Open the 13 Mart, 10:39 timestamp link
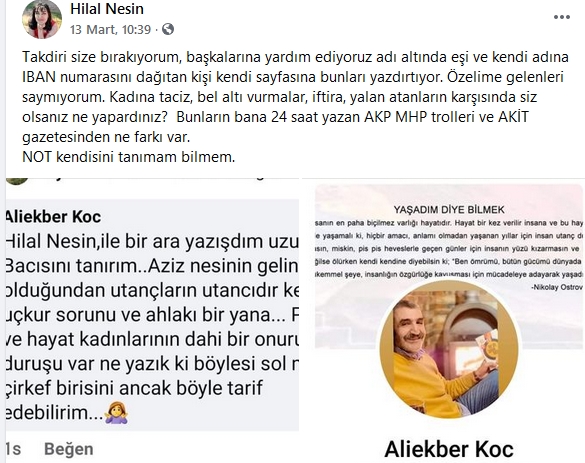This screenshot has height=463, width=585. click(110, 29)
